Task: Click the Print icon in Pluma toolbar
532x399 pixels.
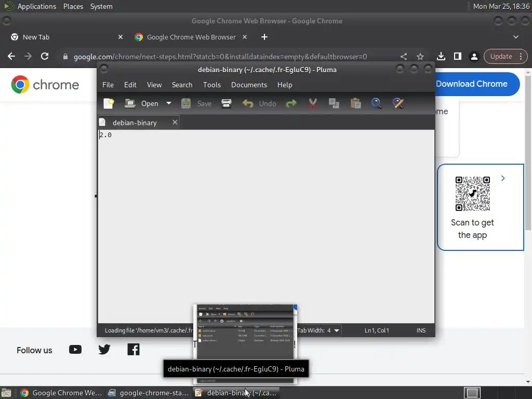Action: click(227, 103)
